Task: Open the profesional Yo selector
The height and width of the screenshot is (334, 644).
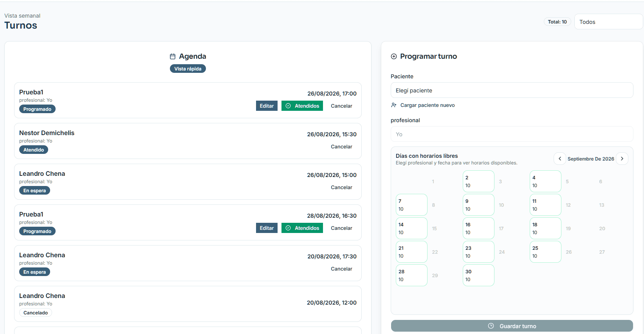Action: point(512,134)
